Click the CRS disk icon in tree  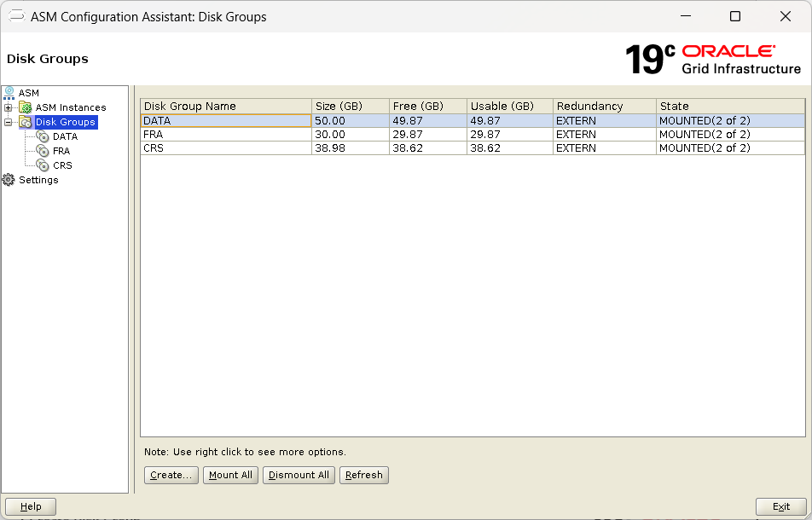(43, 165)
